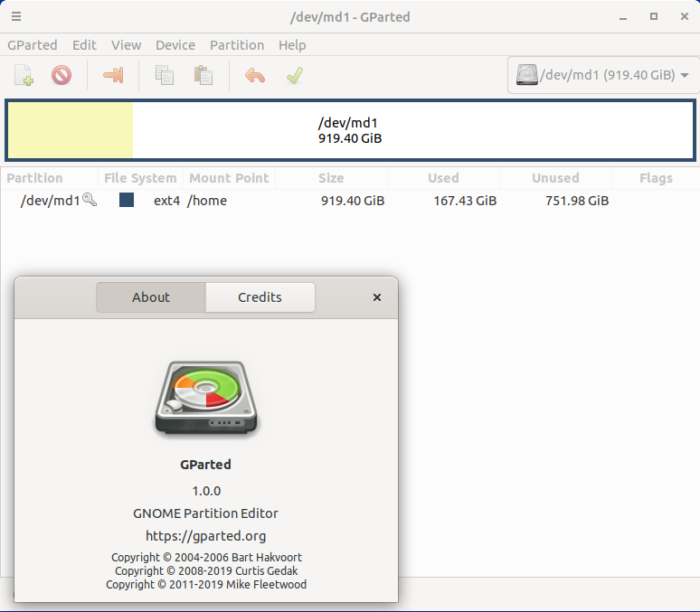Viewport: 700px width, 612px height.
Task: Click the Paste partition icon
Action: [x=203, y=75]
